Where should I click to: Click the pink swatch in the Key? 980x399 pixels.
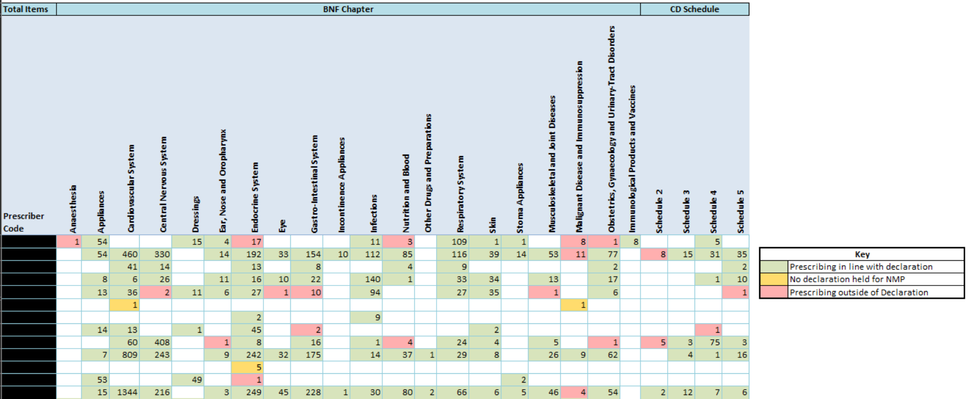click(773, 292)
